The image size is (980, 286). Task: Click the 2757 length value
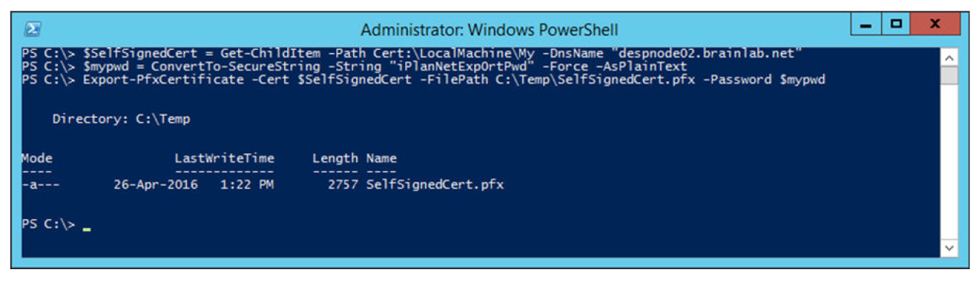click(342, 185)
